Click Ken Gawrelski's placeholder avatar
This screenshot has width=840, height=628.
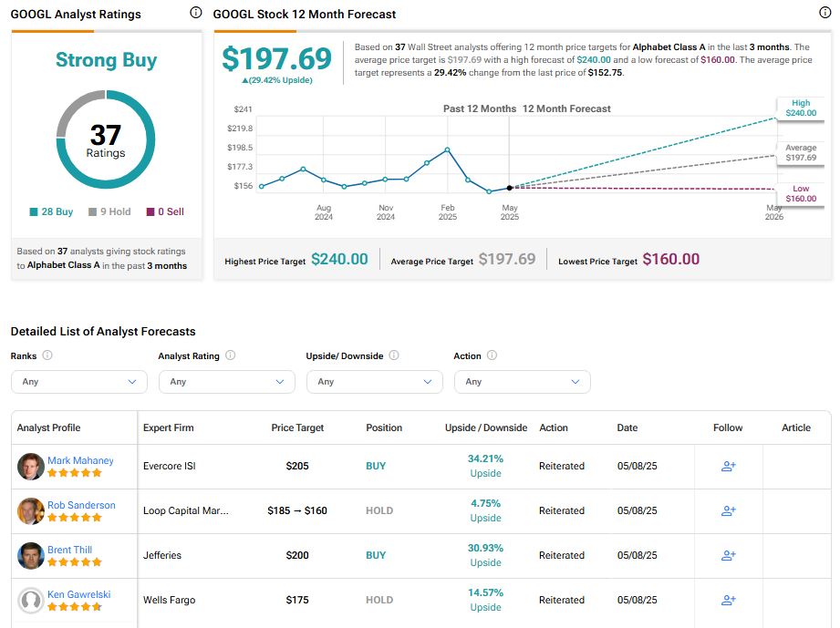click(30, 600)
